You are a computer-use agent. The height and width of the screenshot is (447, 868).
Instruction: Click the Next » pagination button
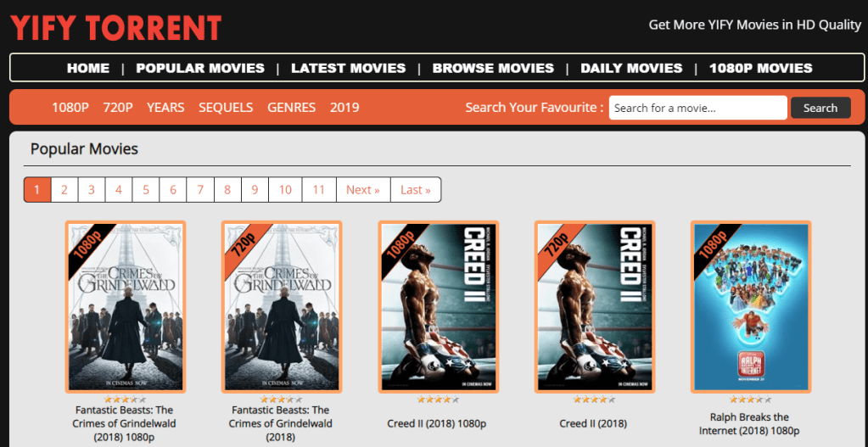click(x=362, y=190)
